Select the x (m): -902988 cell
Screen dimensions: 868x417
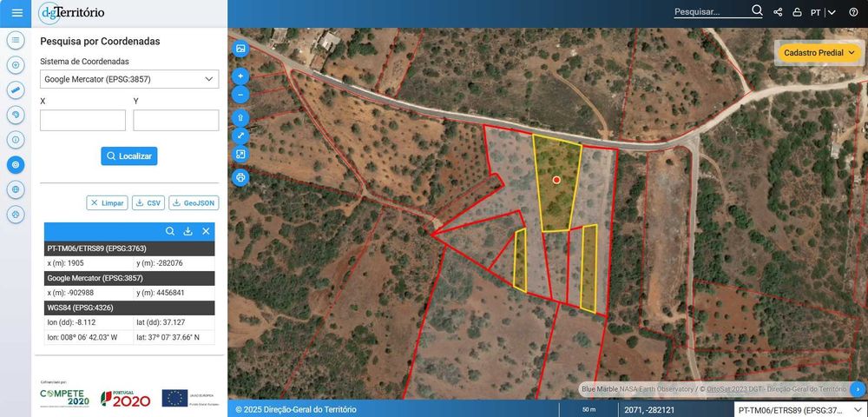click(89, 293)
